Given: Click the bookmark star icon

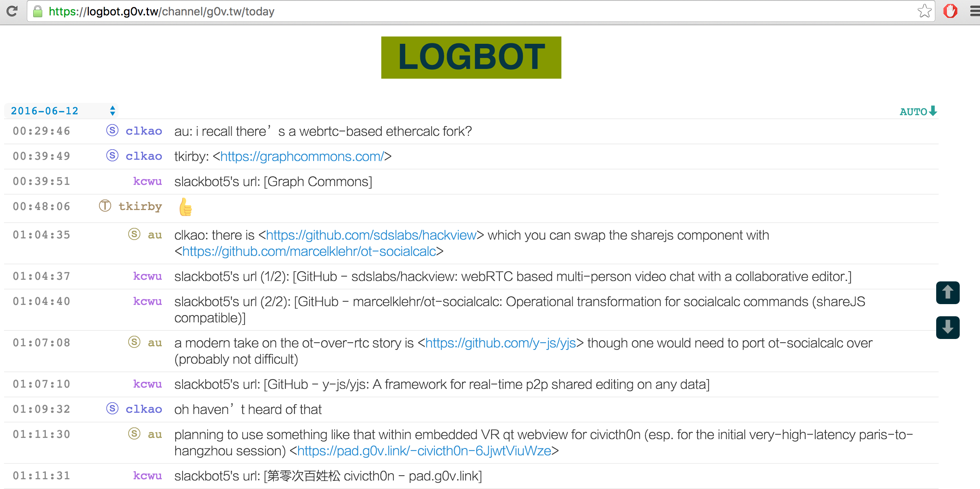Looking at the screenshot, I should [x=924, y=11].
